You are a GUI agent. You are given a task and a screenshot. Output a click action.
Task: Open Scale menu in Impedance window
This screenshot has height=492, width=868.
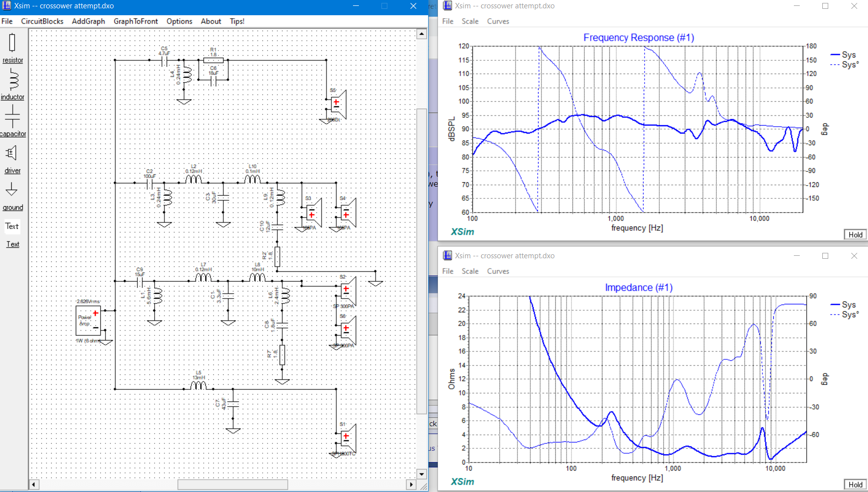(x=470, y=271)
